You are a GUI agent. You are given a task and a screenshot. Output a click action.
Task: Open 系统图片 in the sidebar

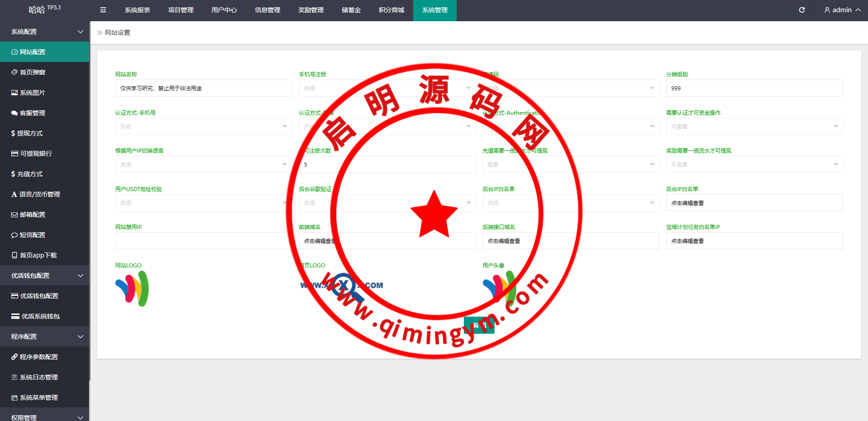[33, 93]
